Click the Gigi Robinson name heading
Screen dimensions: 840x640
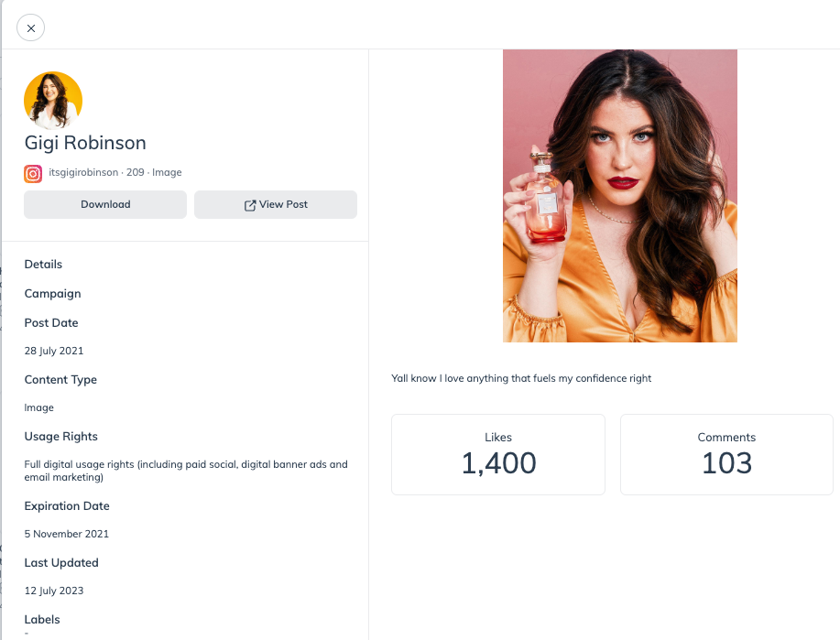[85, 143]
